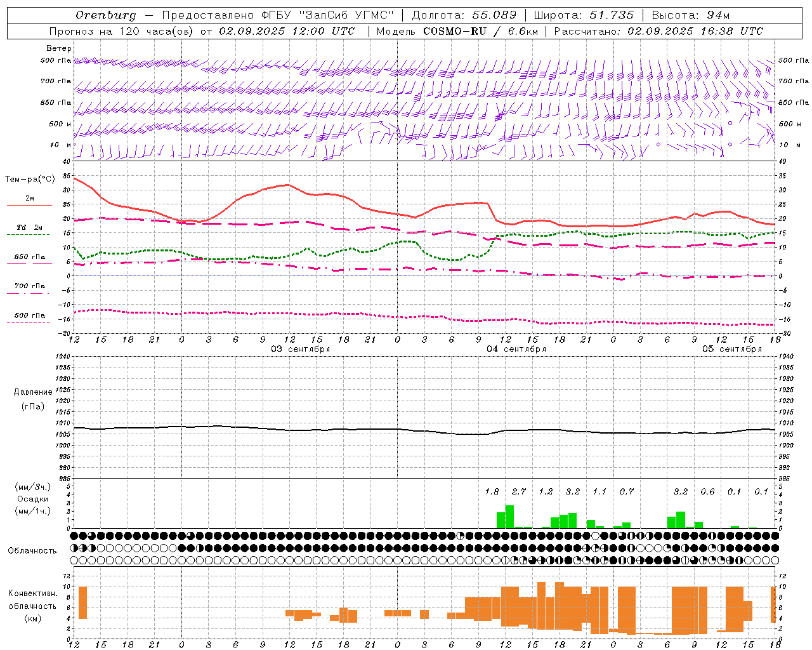Click the '03 сентября' date label
The image size is (812, 650).
click(x=301, y=349)
